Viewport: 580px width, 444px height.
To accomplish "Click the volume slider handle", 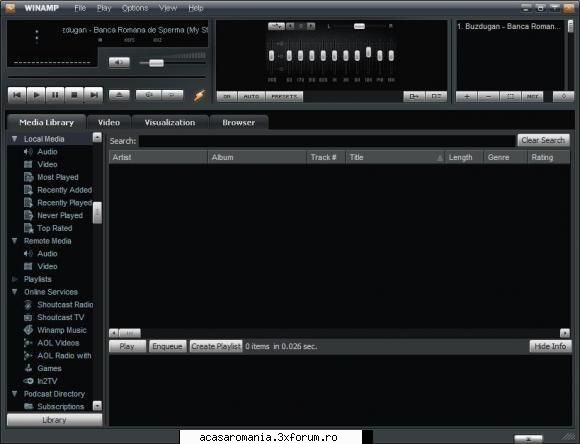I will 156,63.
